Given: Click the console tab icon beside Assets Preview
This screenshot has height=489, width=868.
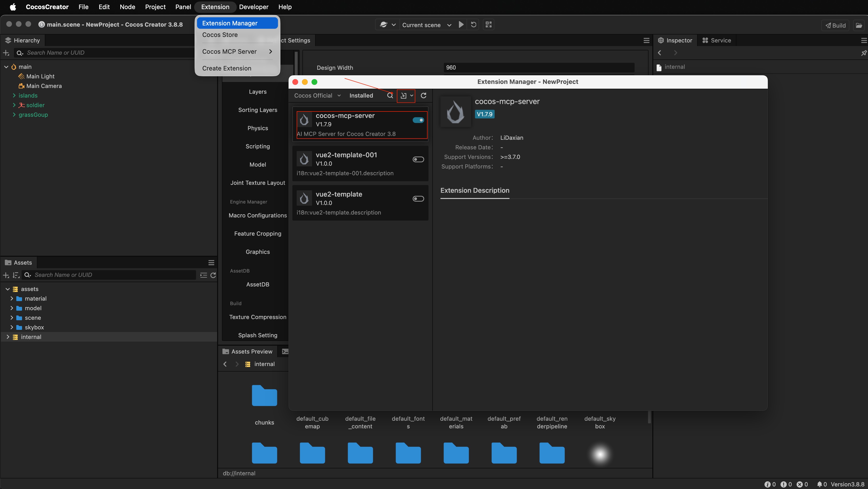Looking at the screenshot, I should (285, 351).
